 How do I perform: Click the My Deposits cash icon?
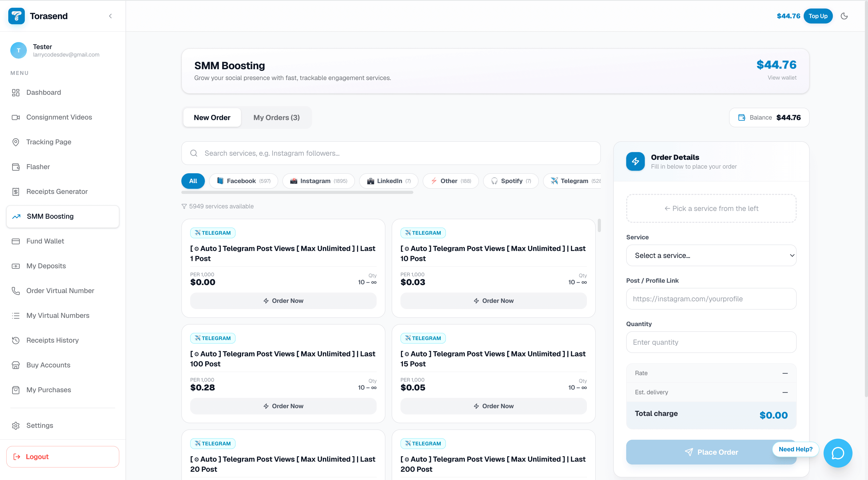tap(16, 266)
